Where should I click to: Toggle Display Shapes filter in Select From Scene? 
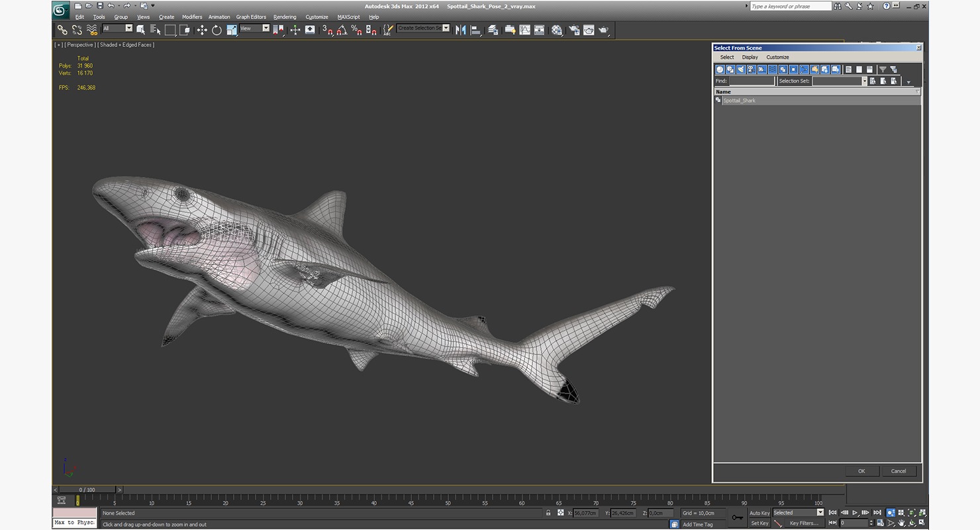tap(730, 70)
